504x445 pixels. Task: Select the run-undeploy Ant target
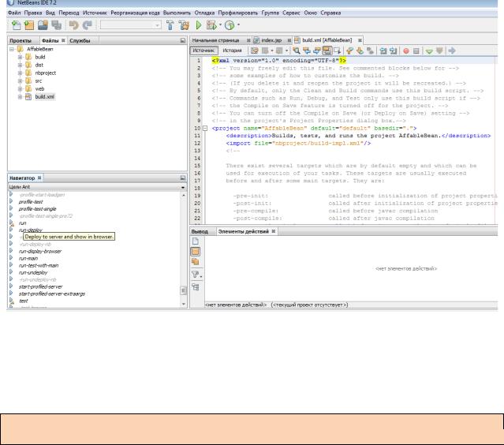[33, 273]
